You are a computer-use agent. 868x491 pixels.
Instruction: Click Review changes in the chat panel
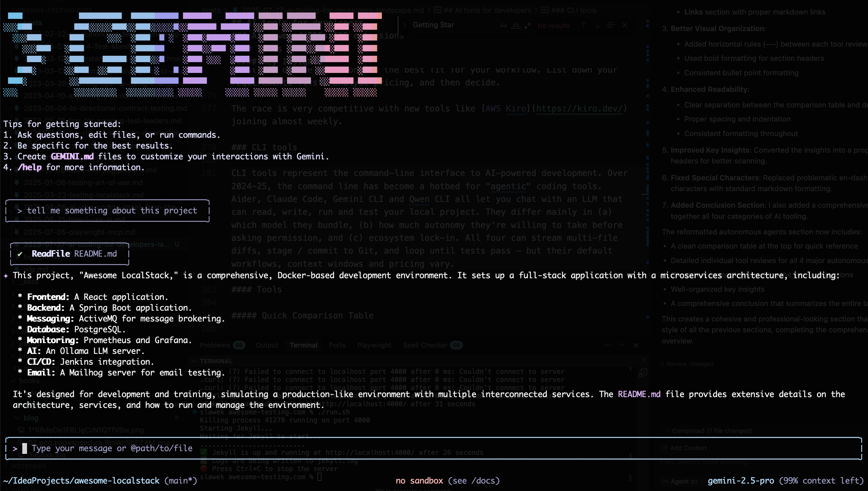[x=687, y=364]
